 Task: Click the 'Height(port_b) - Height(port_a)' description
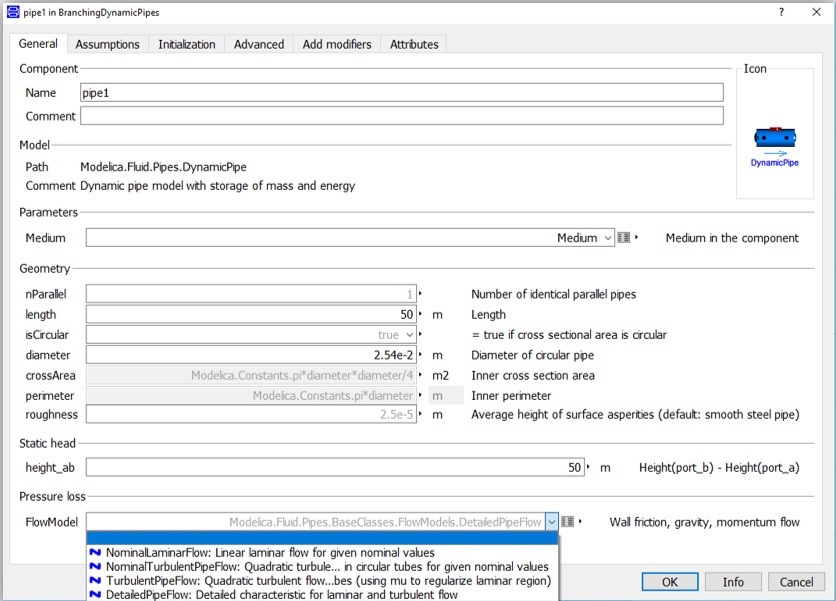719,468
